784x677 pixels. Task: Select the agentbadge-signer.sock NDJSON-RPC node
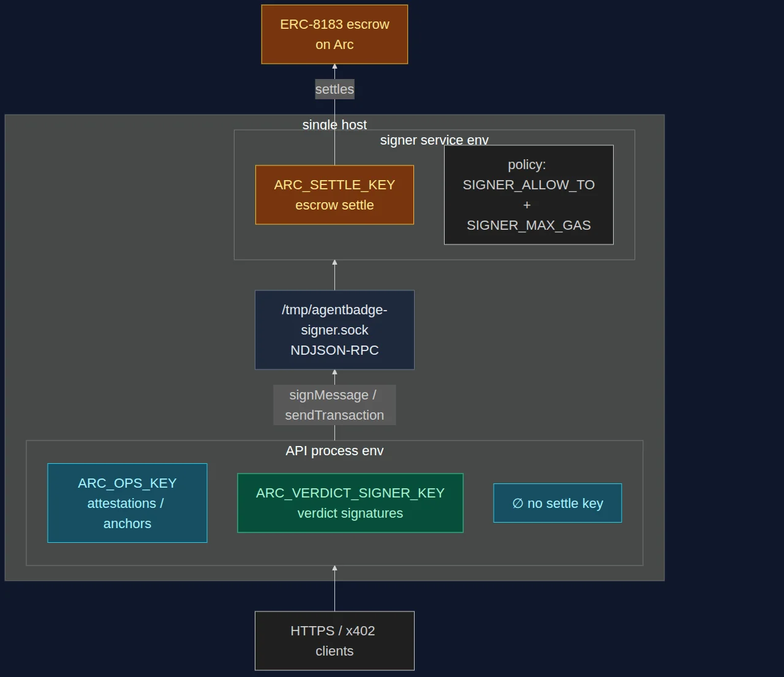pyautogui.click(x=334, y=330)
